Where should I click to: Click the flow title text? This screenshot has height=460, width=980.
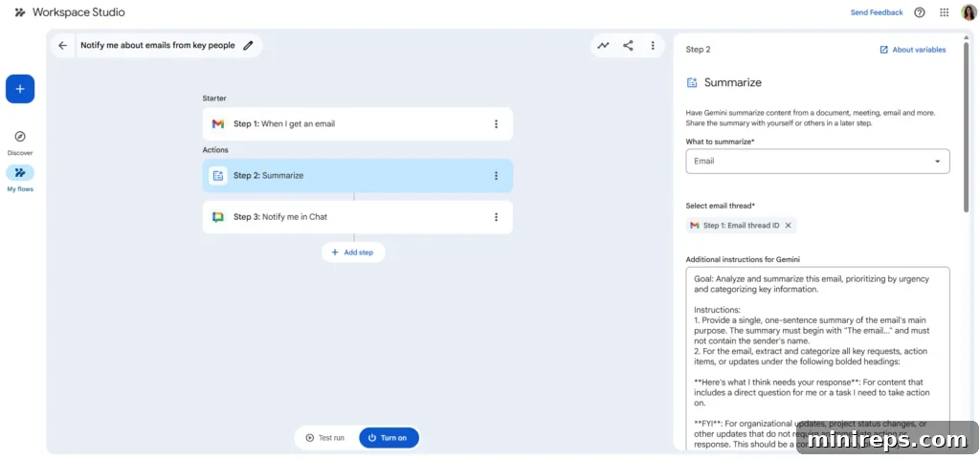coord(158,46)
